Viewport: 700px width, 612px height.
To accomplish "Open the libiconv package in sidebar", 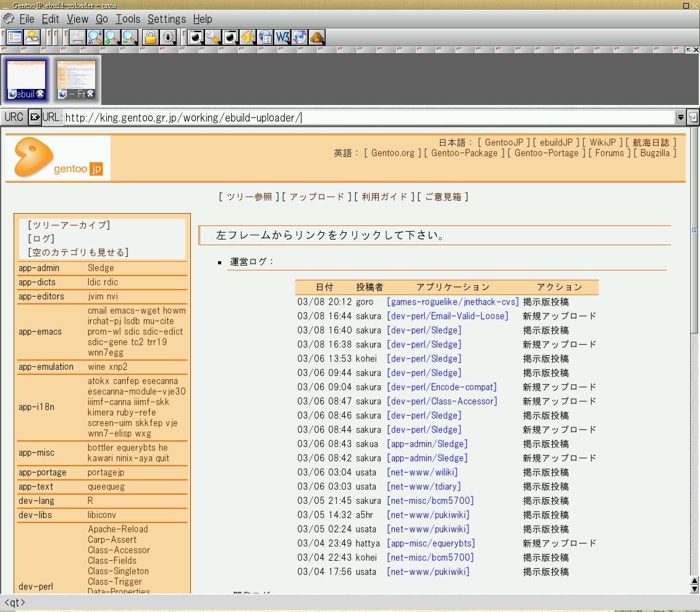I will coord(102,514).
